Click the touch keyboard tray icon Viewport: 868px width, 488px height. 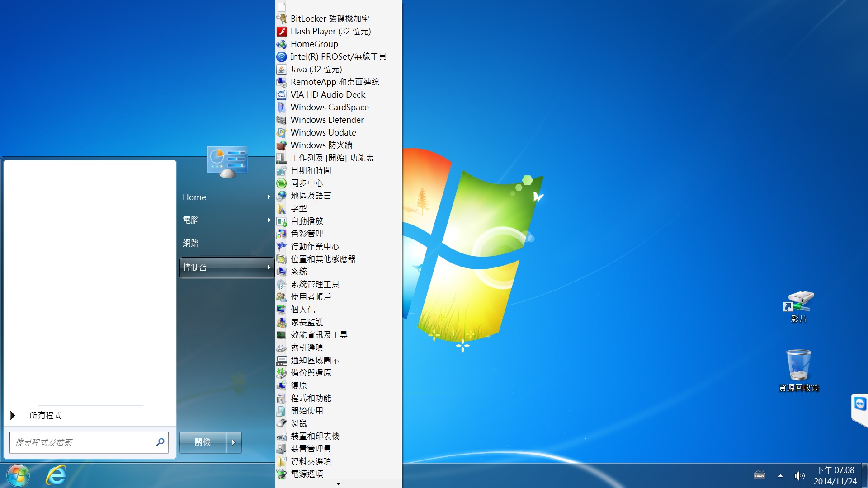pyautogui.click(x=759, y=475)
